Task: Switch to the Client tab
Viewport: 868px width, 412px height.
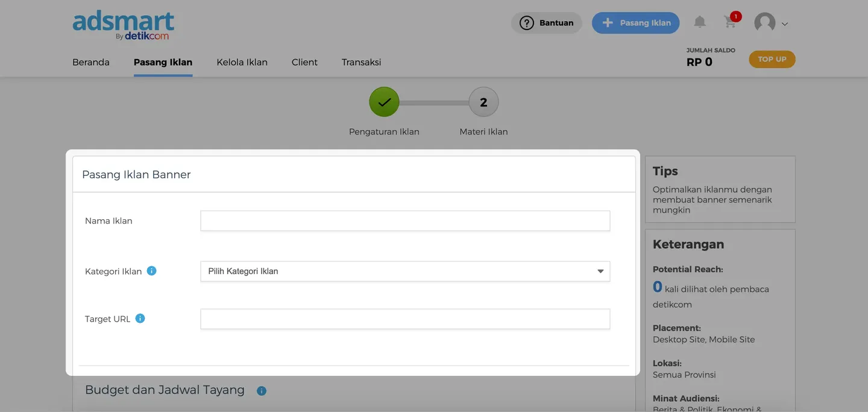Action: (304, 62)
